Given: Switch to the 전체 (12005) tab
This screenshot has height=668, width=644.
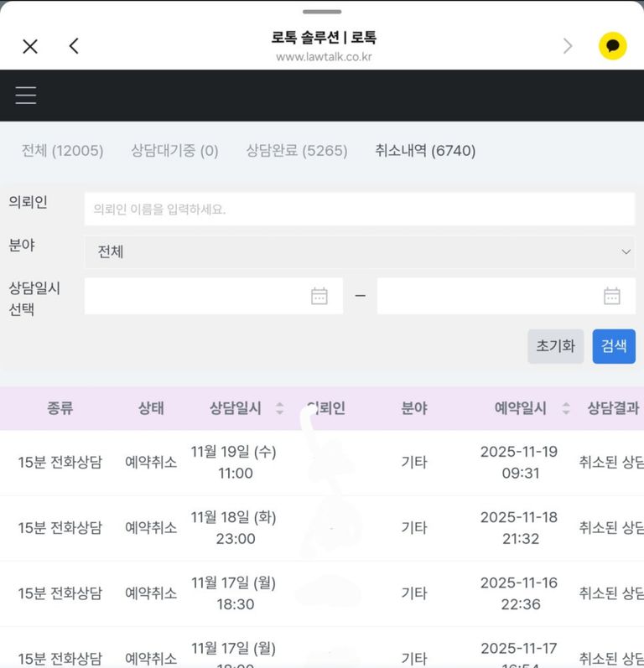Looking at the screenshot, I should tap(62, 151).
